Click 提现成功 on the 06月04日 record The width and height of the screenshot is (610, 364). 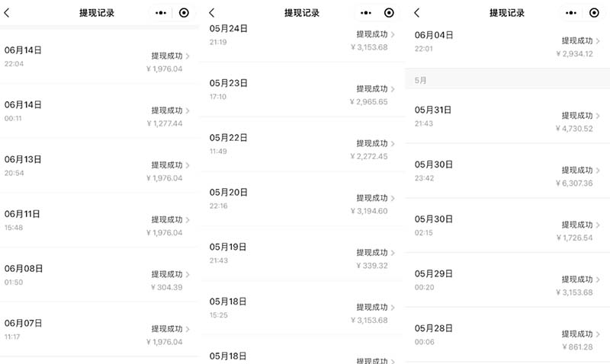coord(577,40)
